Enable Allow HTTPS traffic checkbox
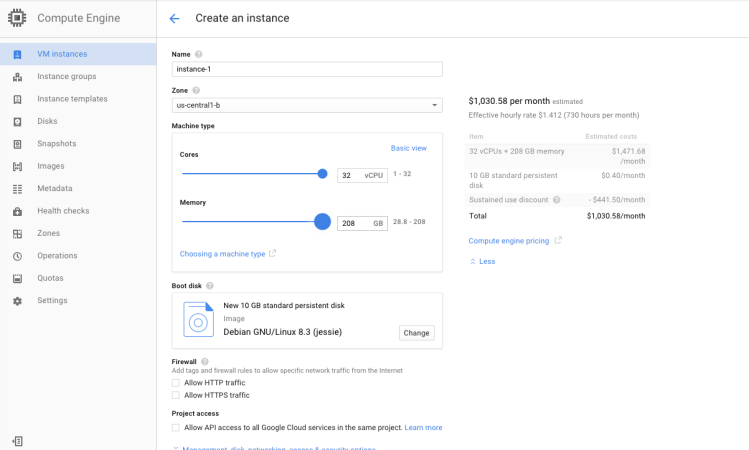Viewport: 749px width, 450px height. [x=176, y=395]
